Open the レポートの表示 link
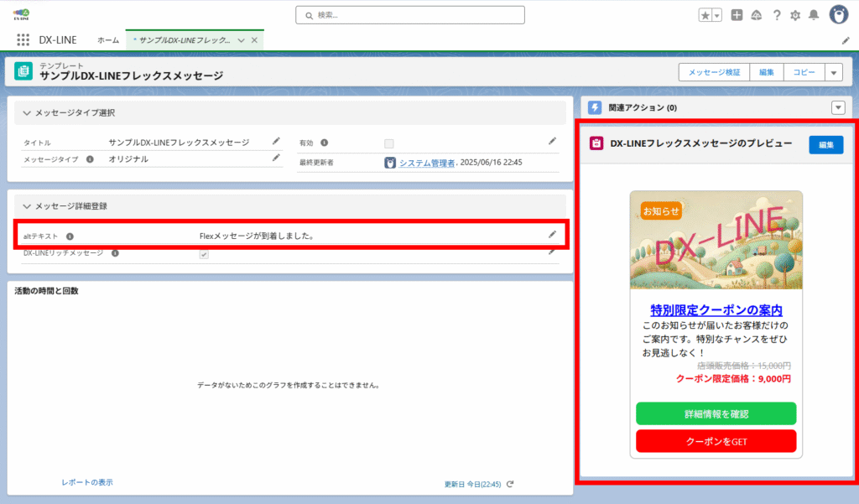This screenshot has height=504, width=859. 87,482
